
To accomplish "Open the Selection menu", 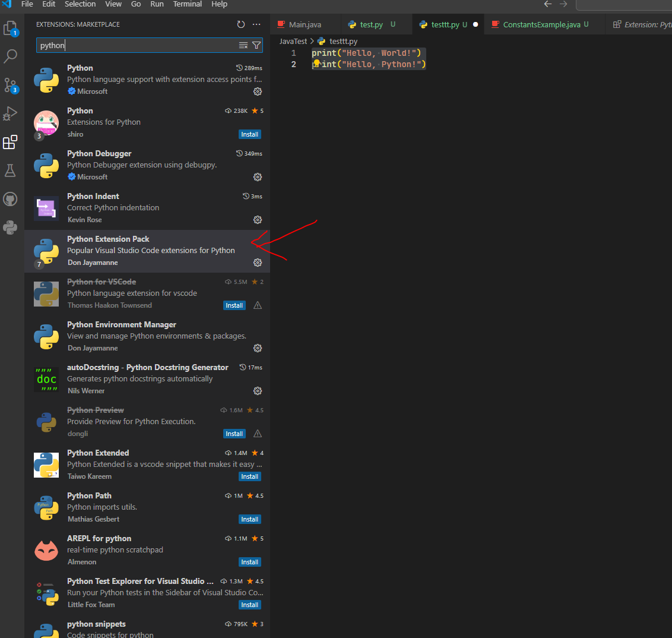I will click(80, 4).
